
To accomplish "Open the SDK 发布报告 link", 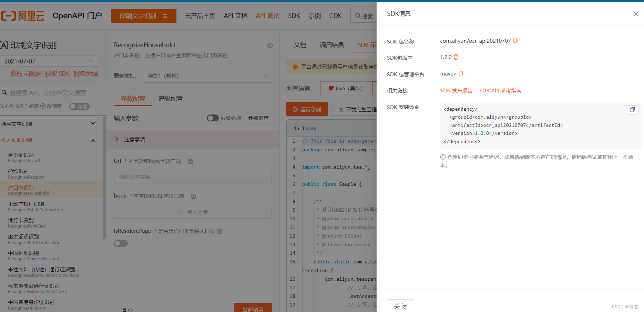I will click(x=456, y=91).
